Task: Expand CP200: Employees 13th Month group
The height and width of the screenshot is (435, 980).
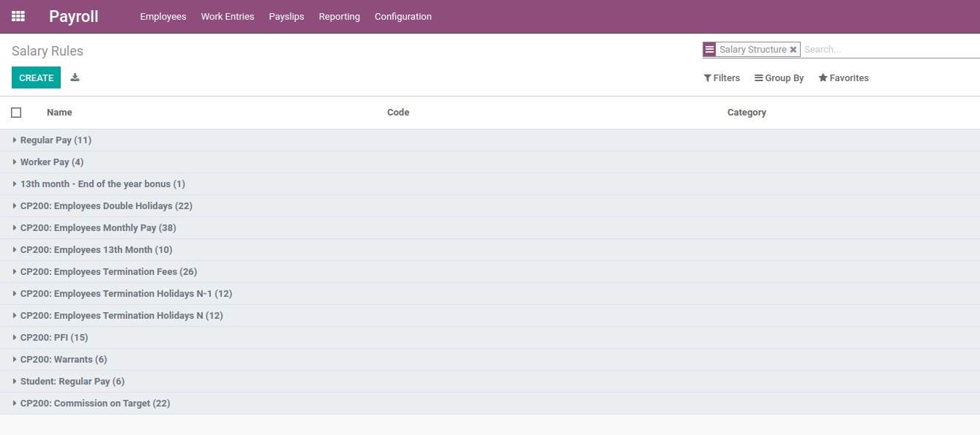Action: pos(490,249)
